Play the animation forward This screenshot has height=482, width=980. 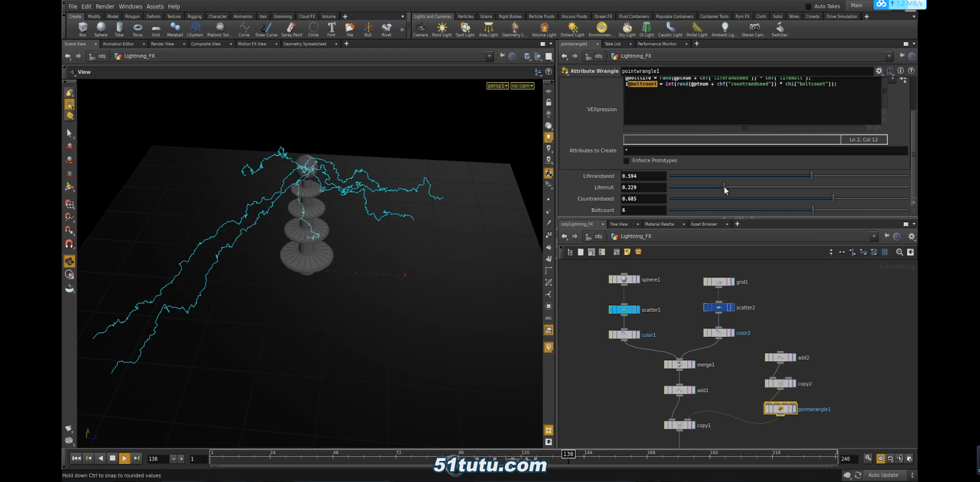[124, 458]
